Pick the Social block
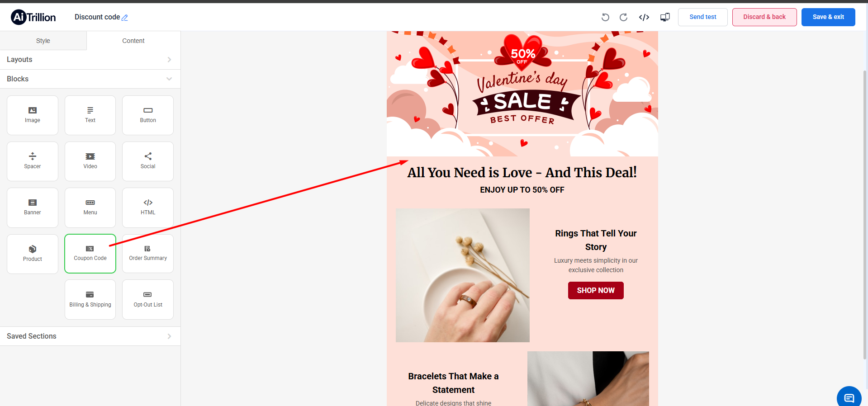This screenshot has height=406, width=868. pyautogui.click(x=148, y=161)
